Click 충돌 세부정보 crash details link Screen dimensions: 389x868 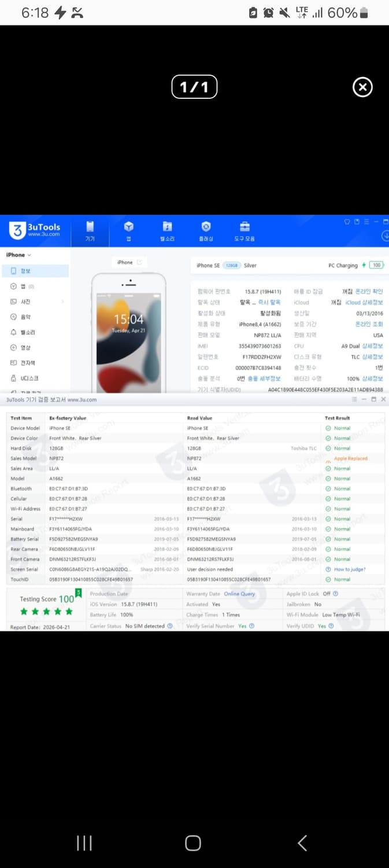pyautogui.click(x=264, y=378)
